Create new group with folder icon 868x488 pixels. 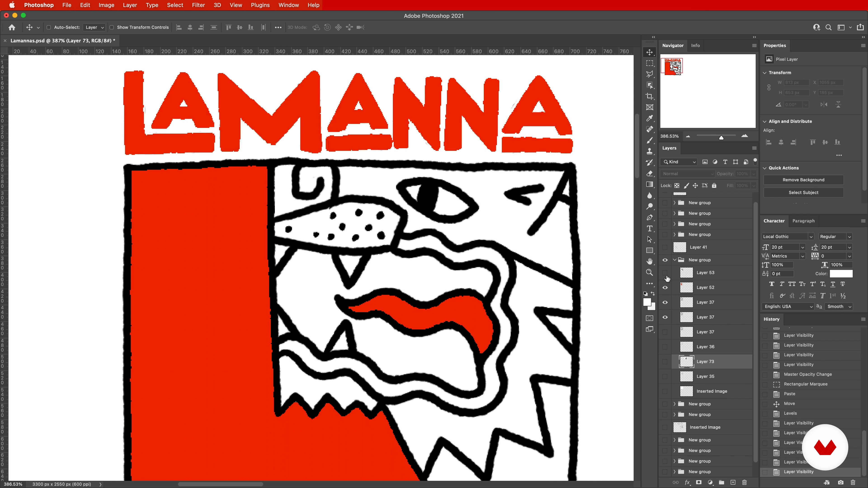tap(722, 482)
